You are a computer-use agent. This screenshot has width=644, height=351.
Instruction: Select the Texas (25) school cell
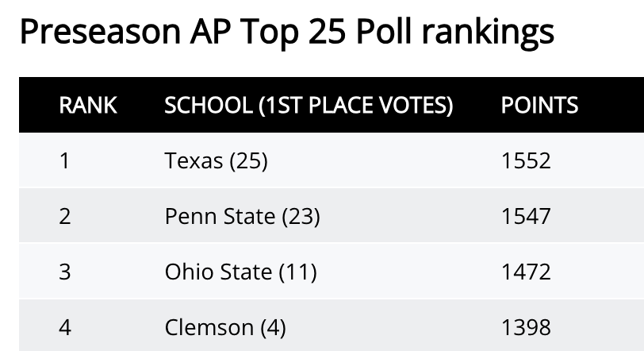click(216, 160)
